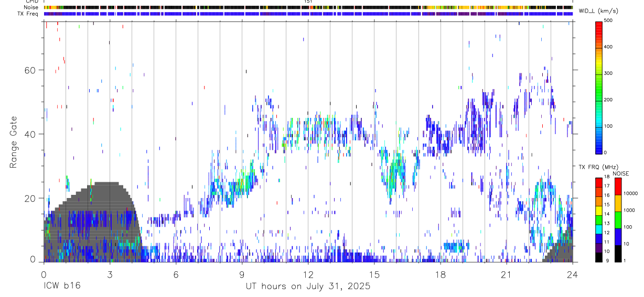This screenshot has height=297, width=644.
Task: Click the '300' value on width colorbar
Action: click(x=609, y=73)
